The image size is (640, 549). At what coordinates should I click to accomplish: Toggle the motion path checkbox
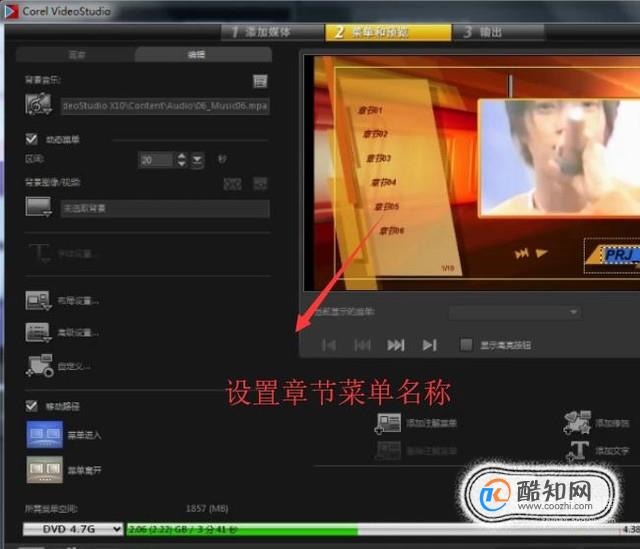32,406
